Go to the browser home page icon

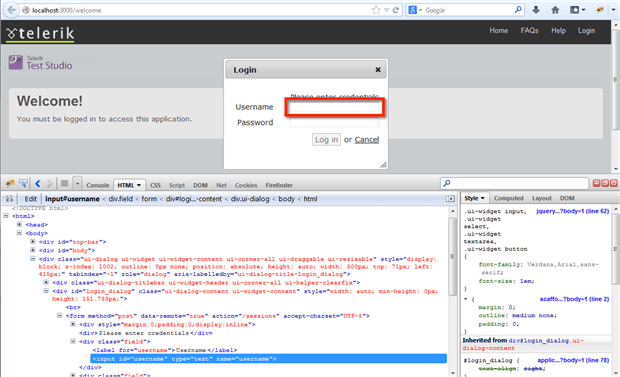pos(555,10)
